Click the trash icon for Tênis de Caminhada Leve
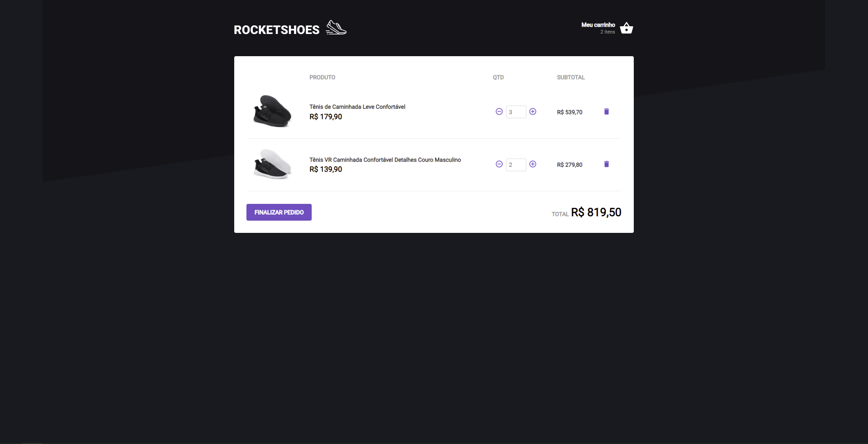The height and width of the screenshot is (444, 868). (x=607, y=111)
